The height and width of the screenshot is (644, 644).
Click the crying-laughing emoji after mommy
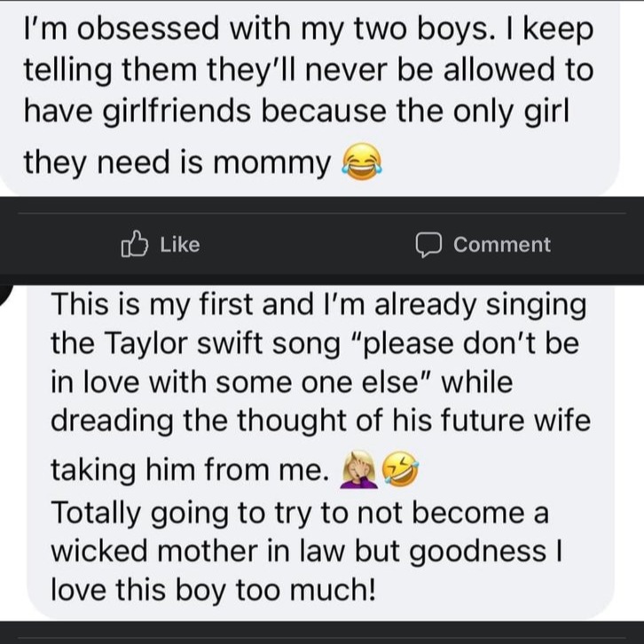click(x=362, y=161)
